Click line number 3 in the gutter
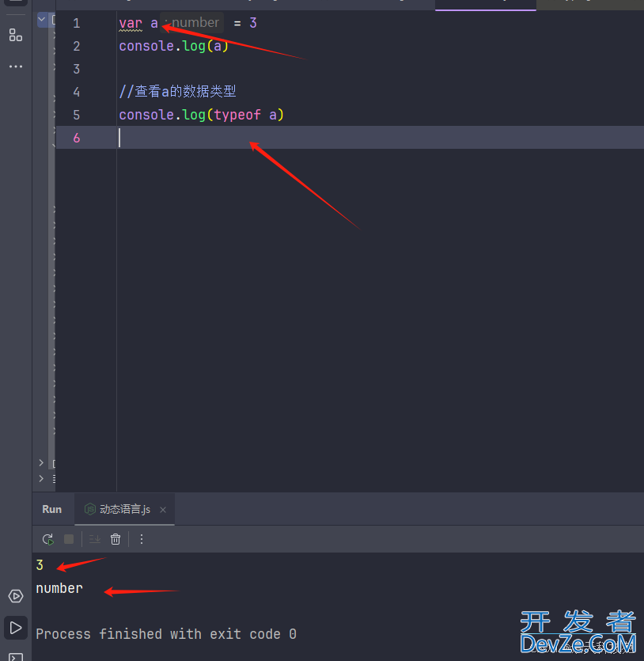644x661 pixels. click(x=76, y=69)
